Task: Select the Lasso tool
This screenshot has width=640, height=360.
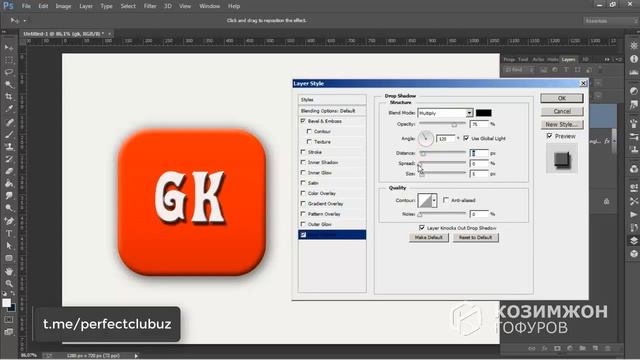Action: pyautogui.click(x=9, y=72)
